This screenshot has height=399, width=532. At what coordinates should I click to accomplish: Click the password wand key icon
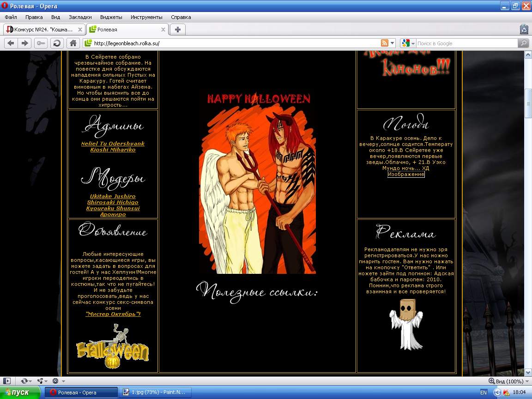tap(41, 43)
